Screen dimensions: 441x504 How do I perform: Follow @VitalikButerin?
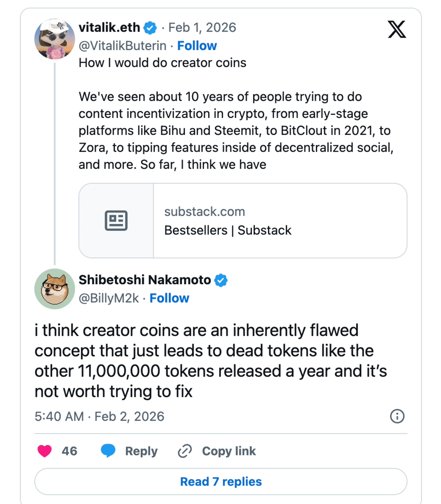[x=197, y=46]
